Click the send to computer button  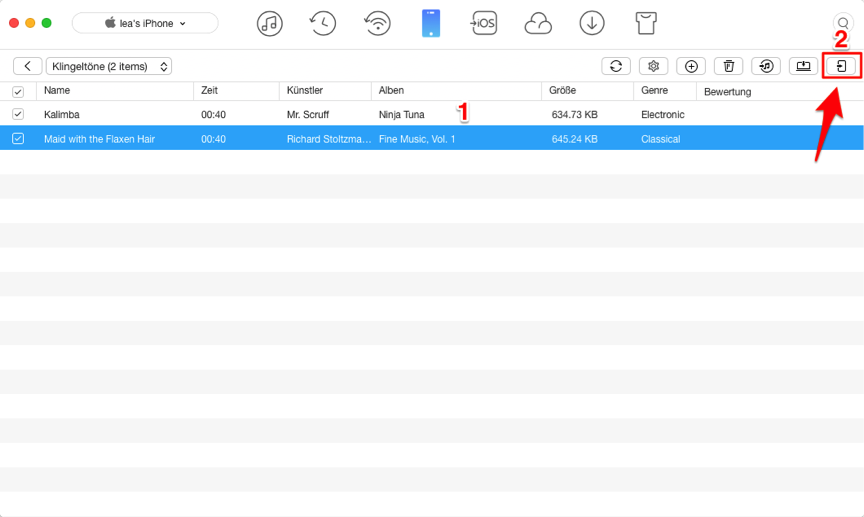[803, 66]
